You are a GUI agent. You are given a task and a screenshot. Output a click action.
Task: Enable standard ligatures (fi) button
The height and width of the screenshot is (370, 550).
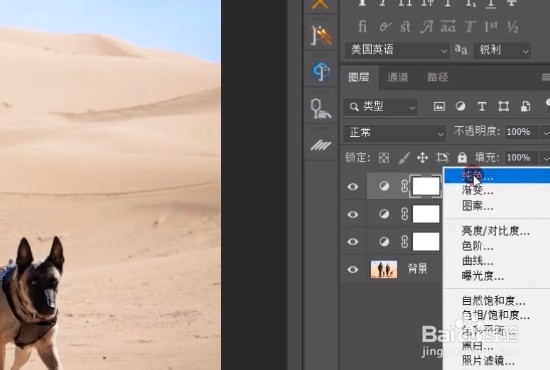click(x=362, y=27)
